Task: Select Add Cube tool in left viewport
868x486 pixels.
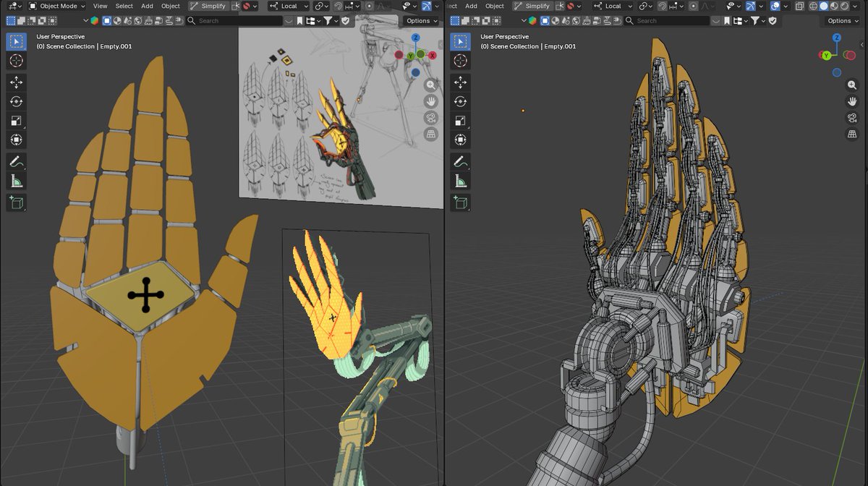Action: 16,202
